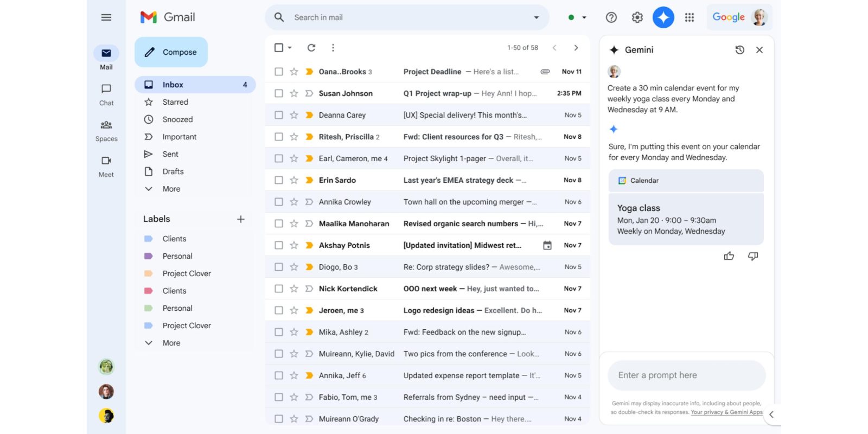Expand the status indicator dropdown
This screenshot has height=434, width=868.
tap(584, 17)
